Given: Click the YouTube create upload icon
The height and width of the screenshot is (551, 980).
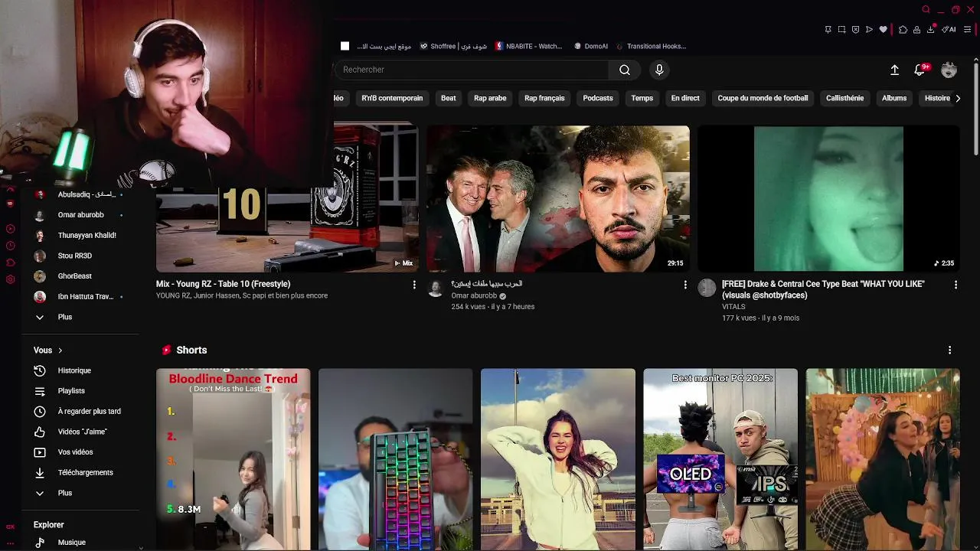Looking at the screenshot, I should click(894, 70).
